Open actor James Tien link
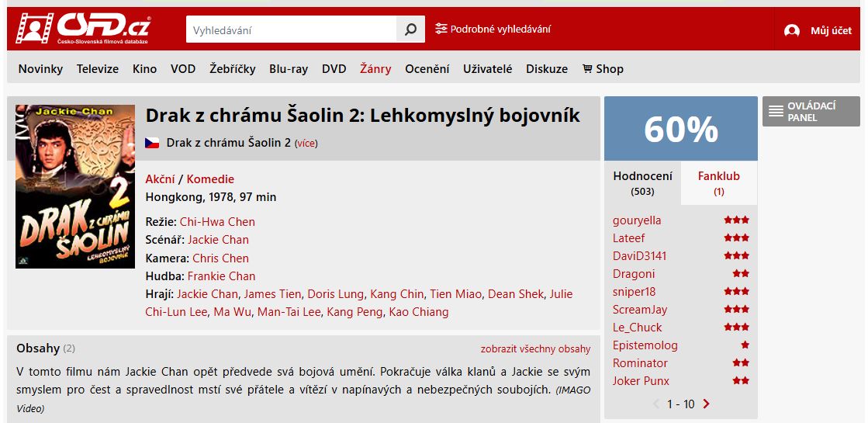Viewport: 868px width, 423px height. pos(272,294)
